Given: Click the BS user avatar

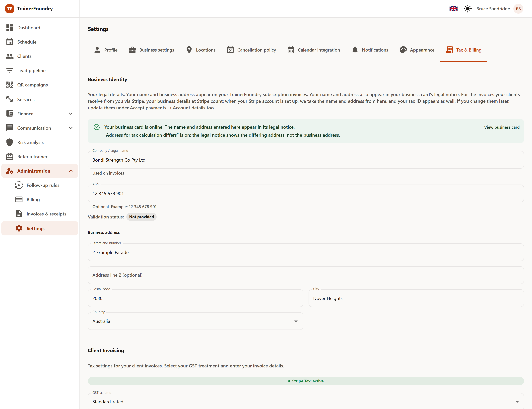Looking at the screenshot, I should click(x=518, y=9).
